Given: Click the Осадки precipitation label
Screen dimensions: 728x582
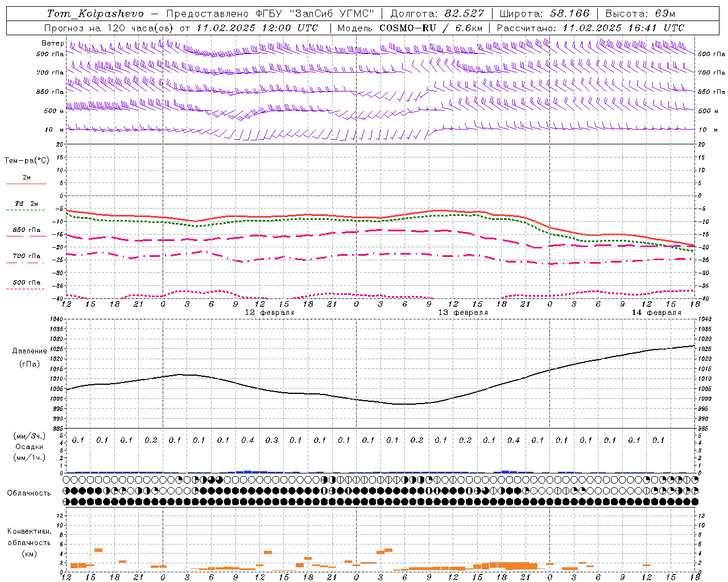Looking at the screenshot, I should (30, 446).
